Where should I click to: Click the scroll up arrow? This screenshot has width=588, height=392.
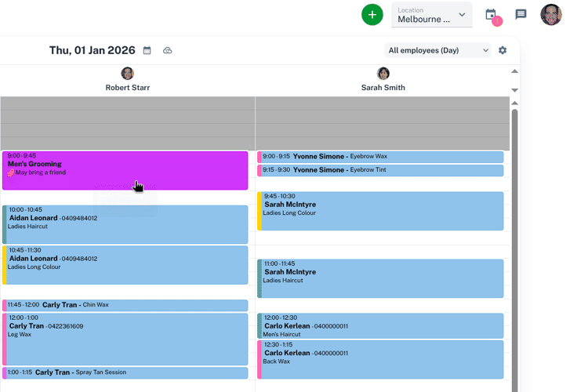tap(514, 72)
